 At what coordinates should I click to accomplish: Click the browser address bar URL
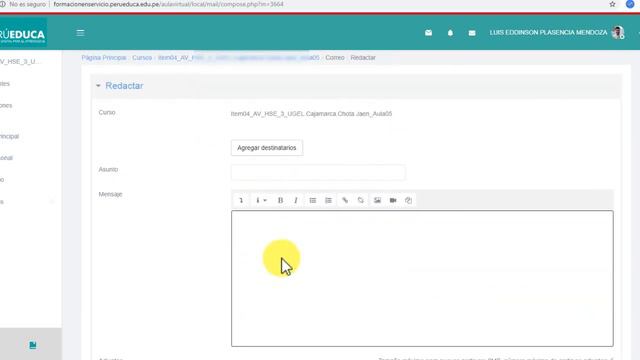pyautogui.click(x=168, y=4)
